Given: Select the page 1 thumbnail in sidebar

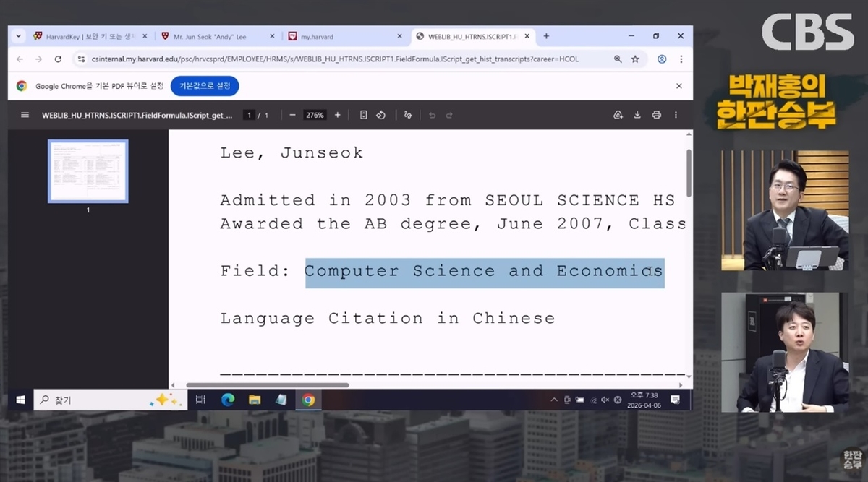Looking at the screenshot, I should 88,171.
